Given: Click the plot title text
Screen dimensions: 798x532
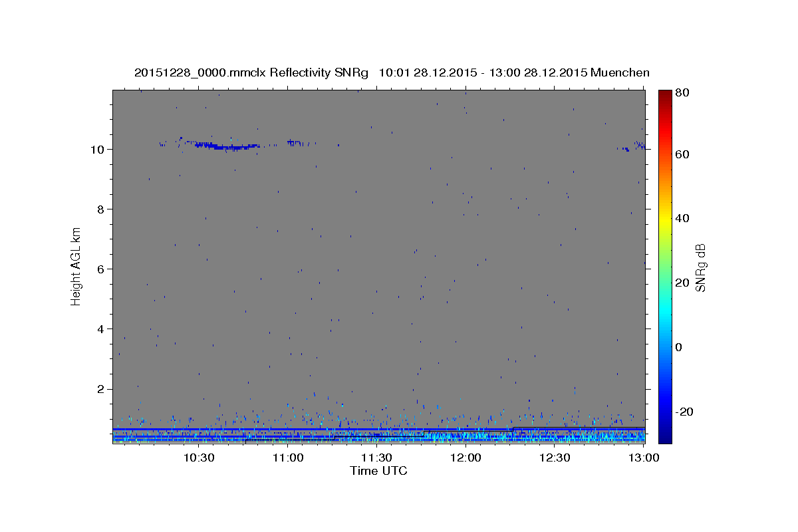Looking at the screenshot, I should click(x=392, y=72).
